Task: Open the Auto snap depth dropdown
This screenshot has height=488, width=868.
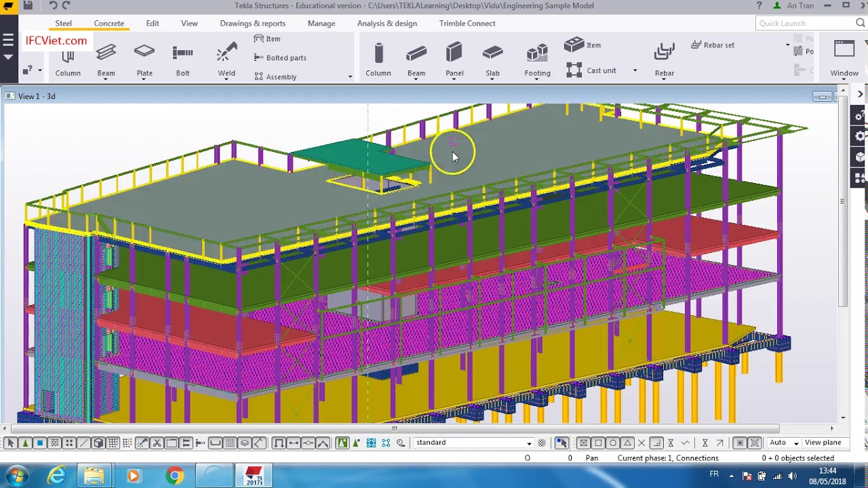Action: [x=796, y=443]
